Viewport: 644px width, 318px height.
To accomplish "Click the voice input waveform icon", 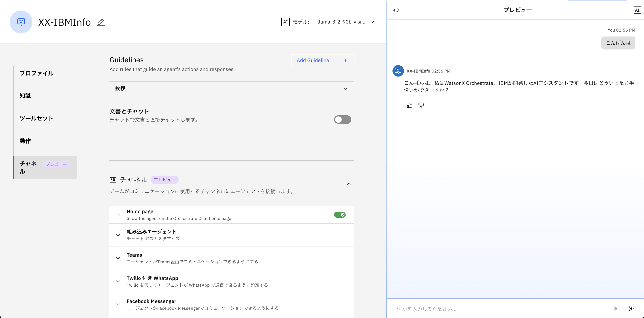I will [614, 309].
